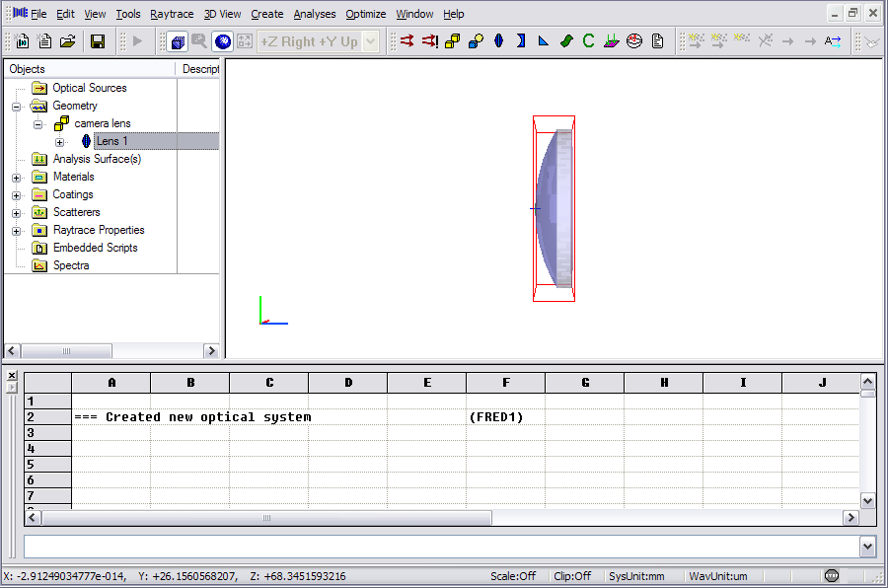Click the Objects column header

click(89, 69)
